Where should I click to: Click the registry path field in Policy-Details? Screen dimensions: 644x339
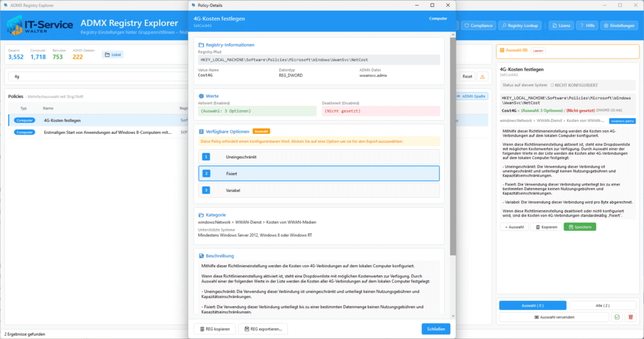pos(319,60)
